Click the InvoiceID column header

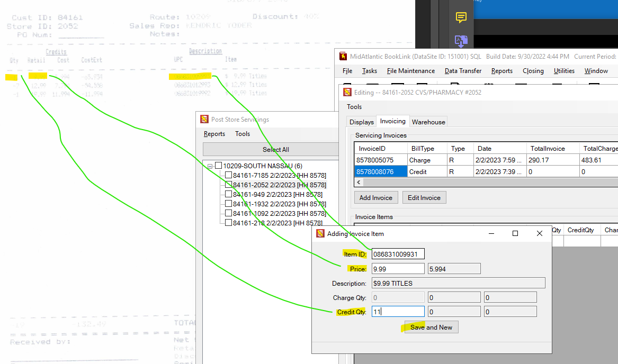381,149
